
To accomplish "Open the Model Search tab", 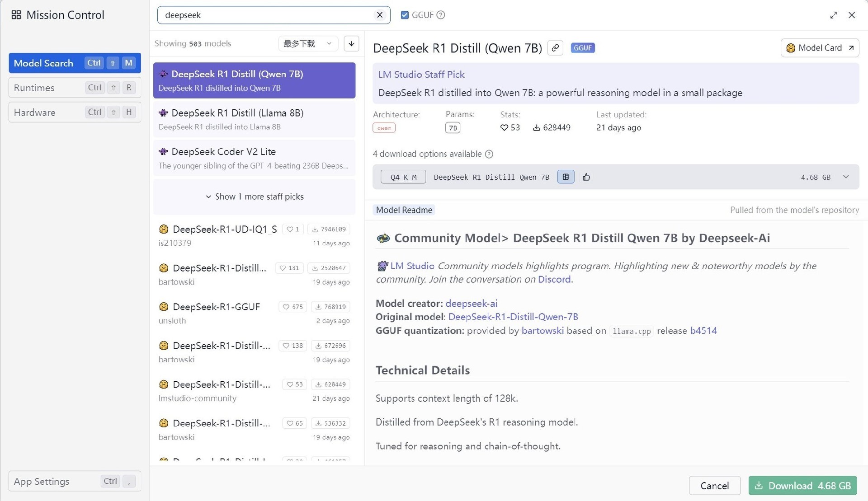I will pos(75,63).
